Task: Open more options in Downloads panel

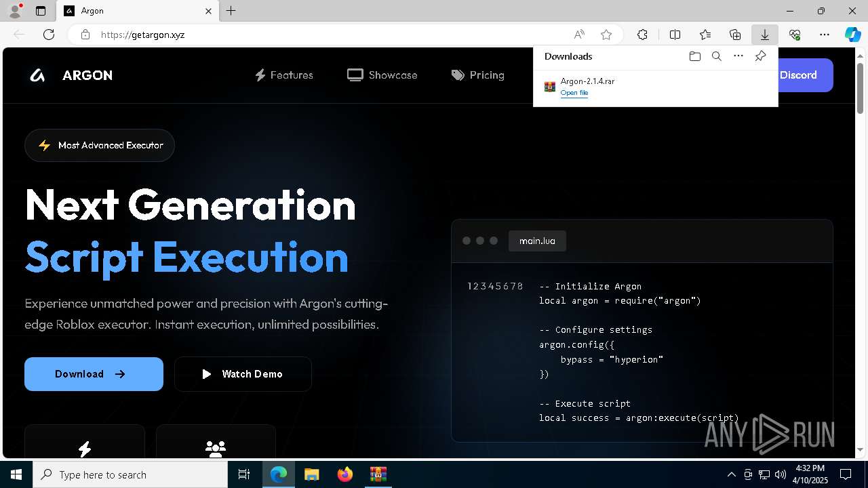Action: (738, 56)
